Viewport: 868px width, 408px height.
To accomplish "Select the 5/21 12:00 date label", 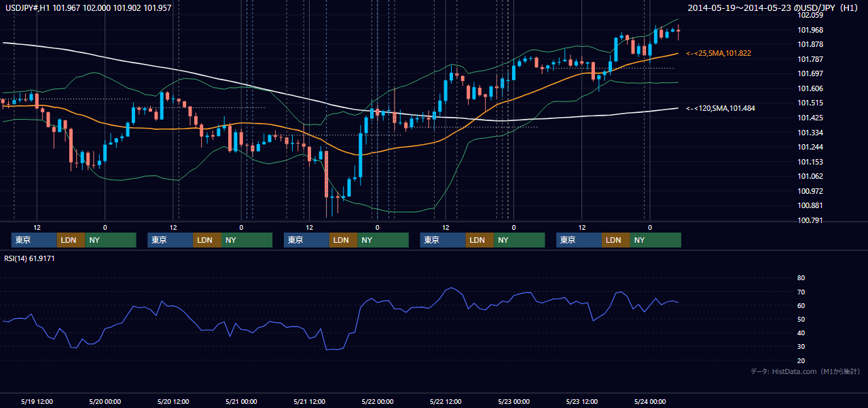I will pyautogui.click(x=309, y=401).
